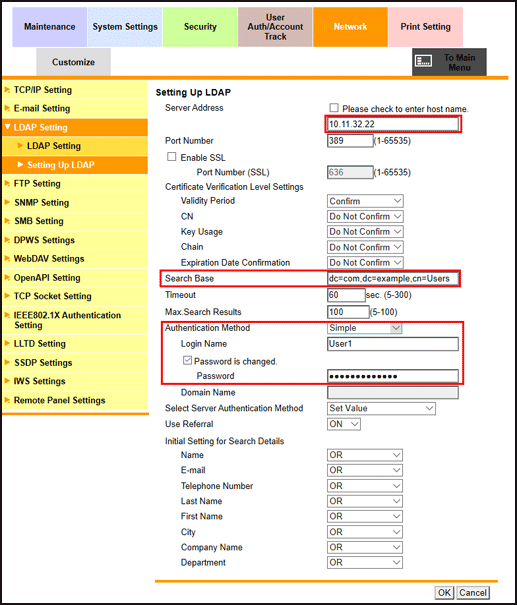Select the Network tab

(x=350, y=27)
